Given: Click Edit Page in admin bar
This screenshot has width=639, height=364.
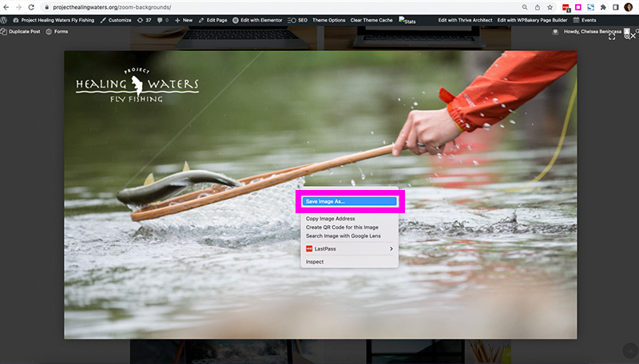Looking at the screenshot, I should click(212, 20).
